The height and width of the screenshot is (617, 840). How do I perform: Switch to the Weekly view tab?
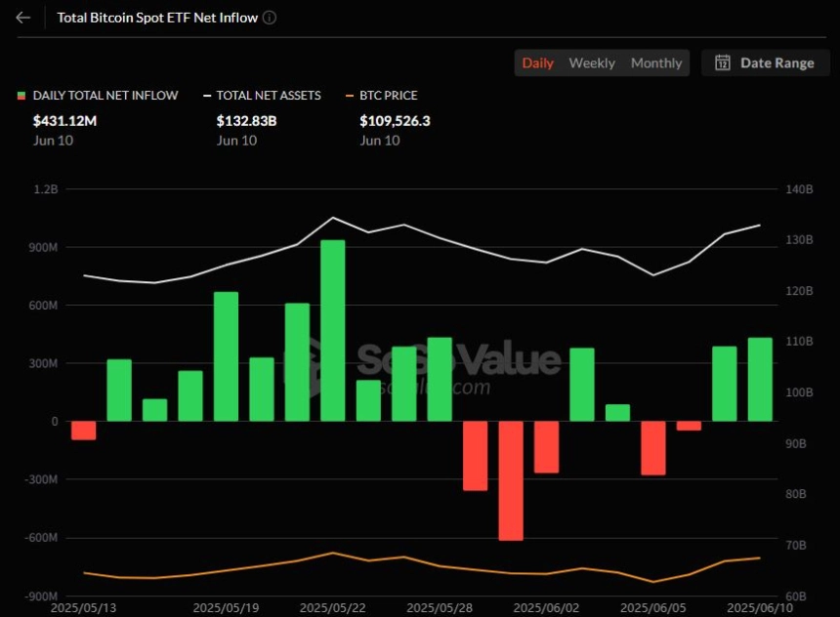click(x=592, y=62)
